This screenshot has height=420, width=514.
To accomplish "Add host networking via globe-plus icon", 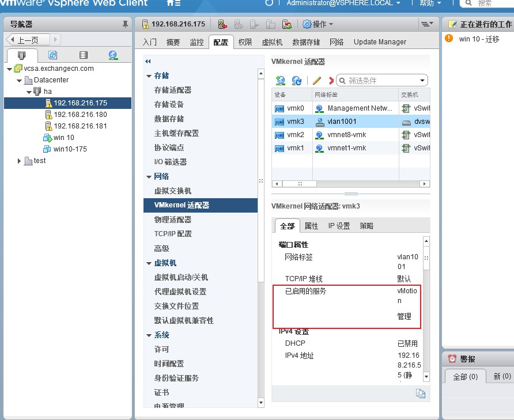I will click(280, 80).
